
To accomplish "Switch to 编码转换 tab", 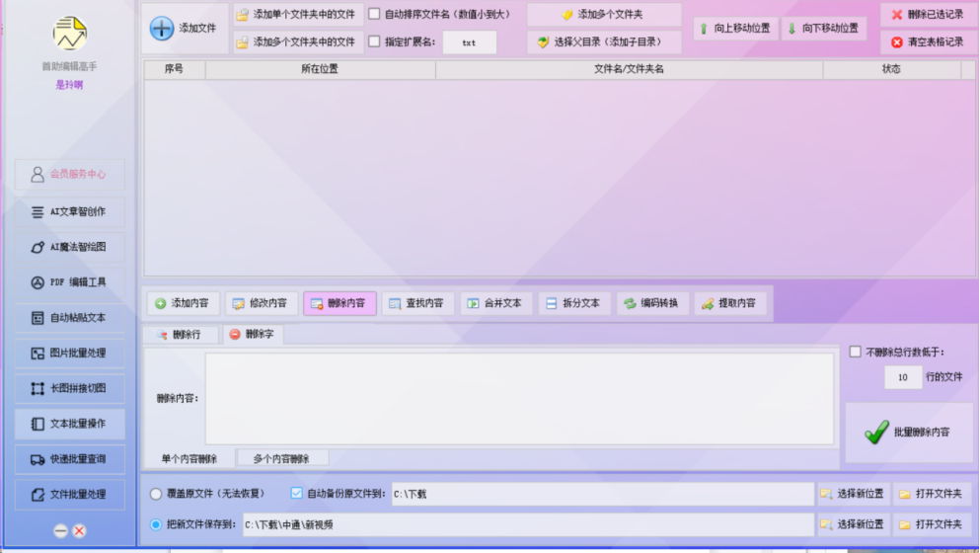I will coord(652,303).
